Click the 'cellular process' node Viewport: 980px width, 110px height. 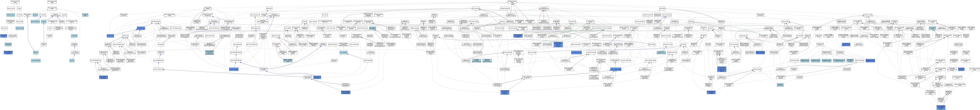coord(476,8)
